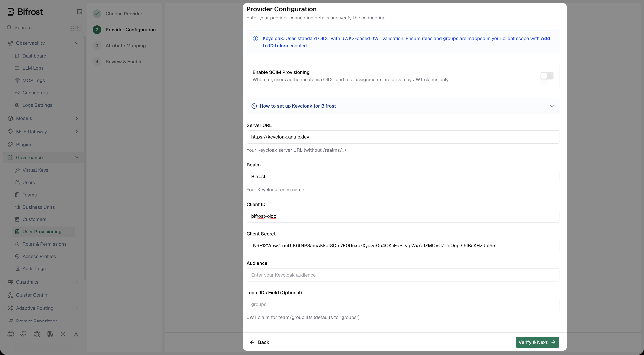
Task: Click the search magnifier icon
Action: point(9,27)
